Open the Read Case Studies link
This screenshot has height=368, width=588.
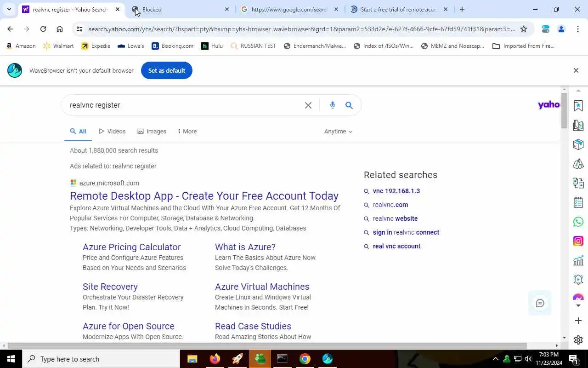pyautogui.click(x=253, y=326)
